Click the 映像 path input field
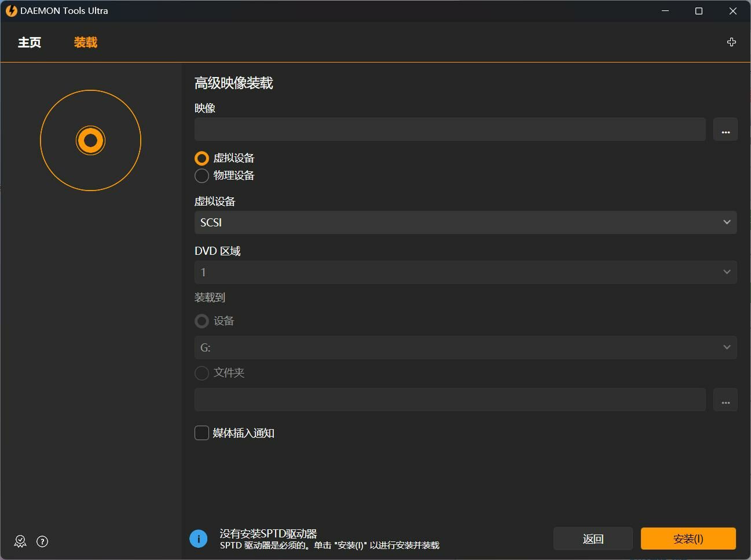The image size is (751, 560). [449, 130]
